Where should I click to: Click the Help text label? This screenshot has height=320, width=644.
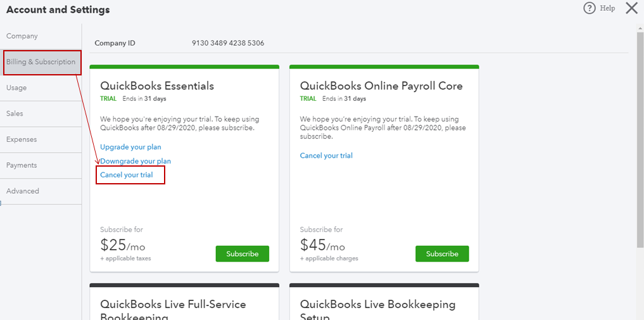click(x=607, y=8)
